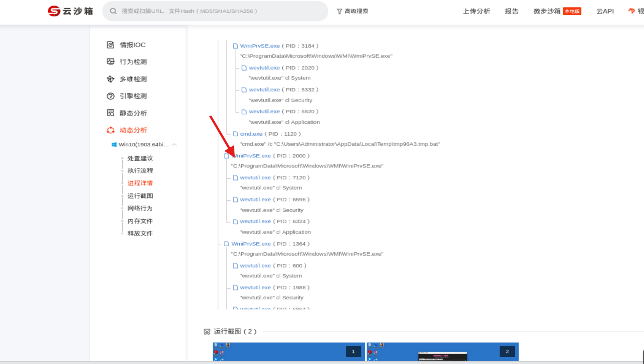Screen dimensions: 644x364
Task: Open the 微步沙箱 本地版 menu
Action: (x=557, y=11)
